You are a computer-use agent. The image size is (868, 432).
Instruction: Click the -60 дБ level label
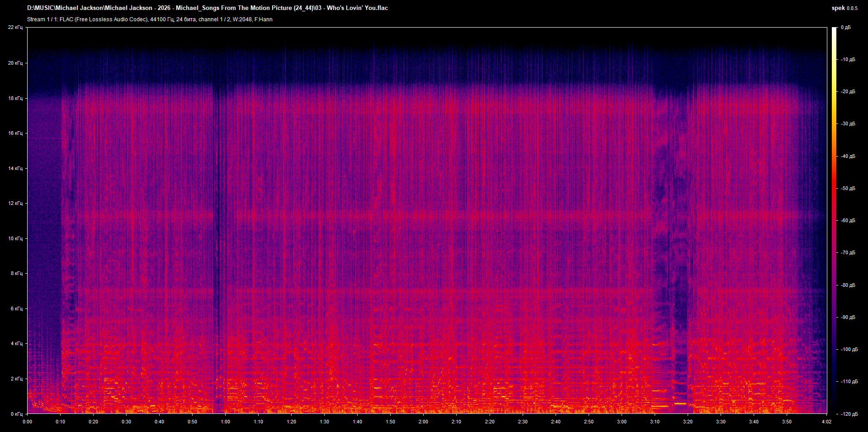coord(848,220)
